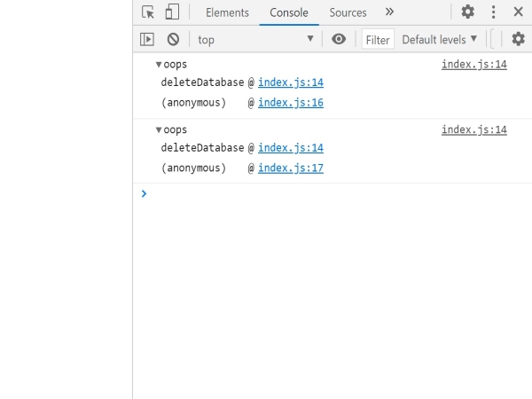Open the Default levels dropdown
The height and width of the screenshot is (399, 532).
coord(439,39)
